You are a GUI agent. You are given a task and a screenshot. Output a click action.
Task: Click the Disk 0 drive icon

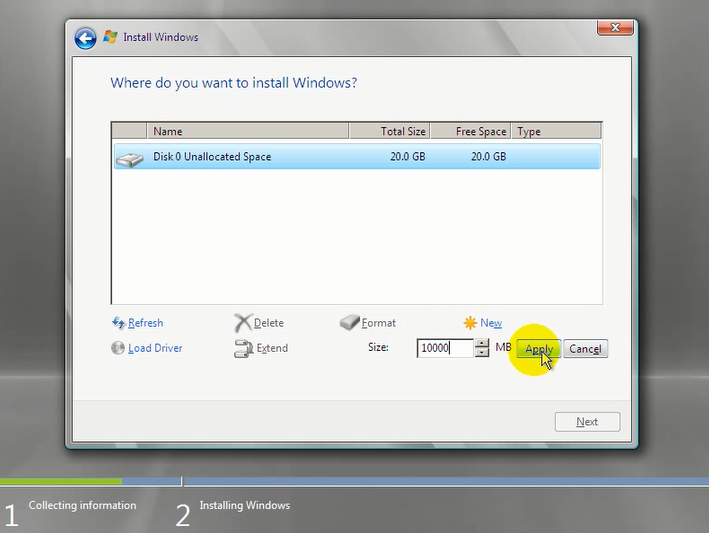click(129, 159)
